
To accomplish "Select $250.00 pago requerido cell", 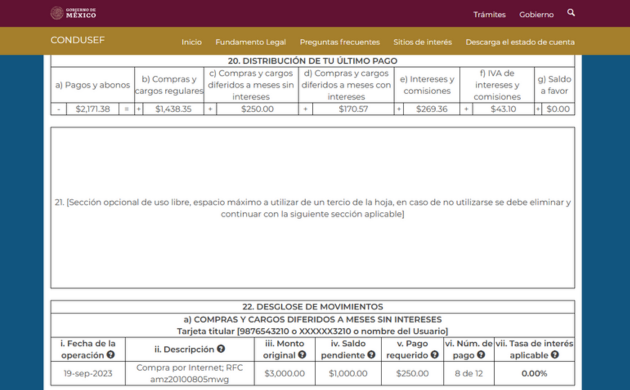I will coord(412,373).
